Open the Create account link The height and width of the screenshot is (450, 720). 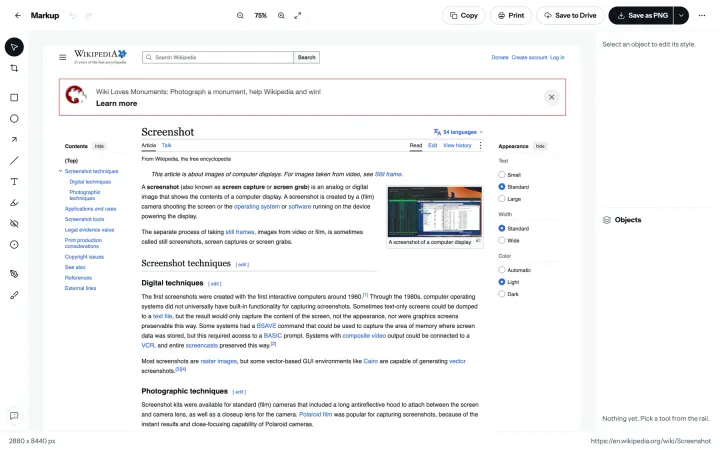coord(529,57)
